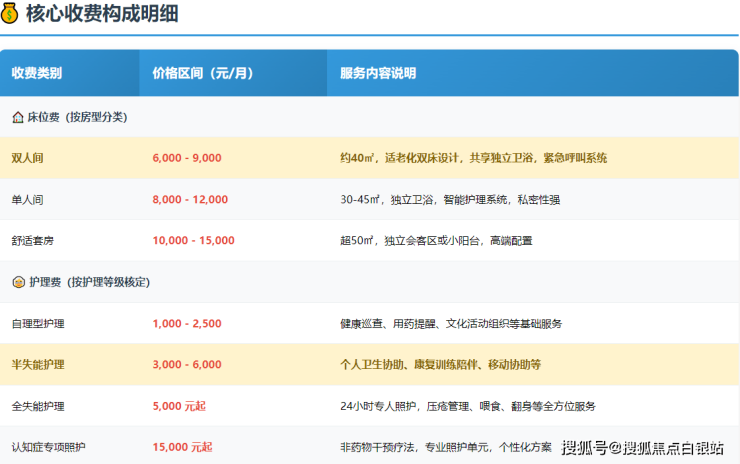Select the highlighted 双人间 row label

[x=28, y=158]
